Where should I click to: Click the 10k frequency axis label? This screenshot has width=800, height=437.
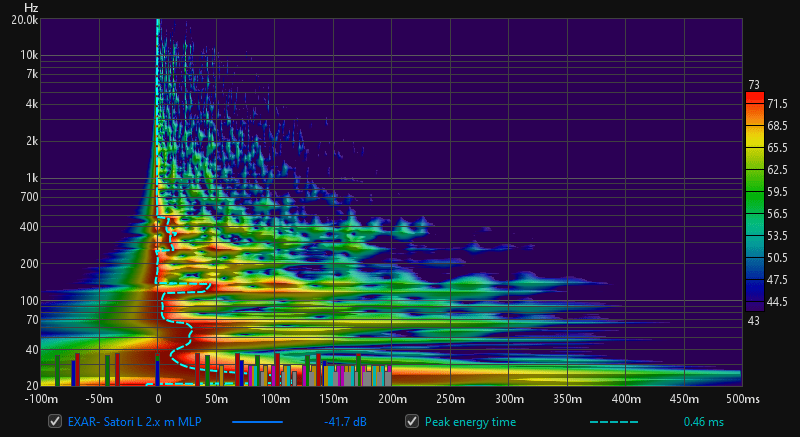(x=30, y=56)
